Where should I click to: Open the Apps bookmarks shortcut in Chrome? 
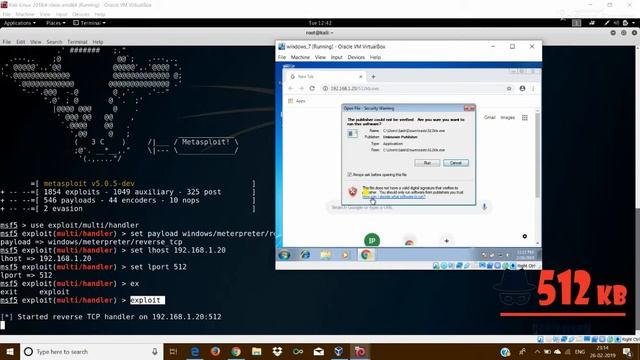point(297,101)
